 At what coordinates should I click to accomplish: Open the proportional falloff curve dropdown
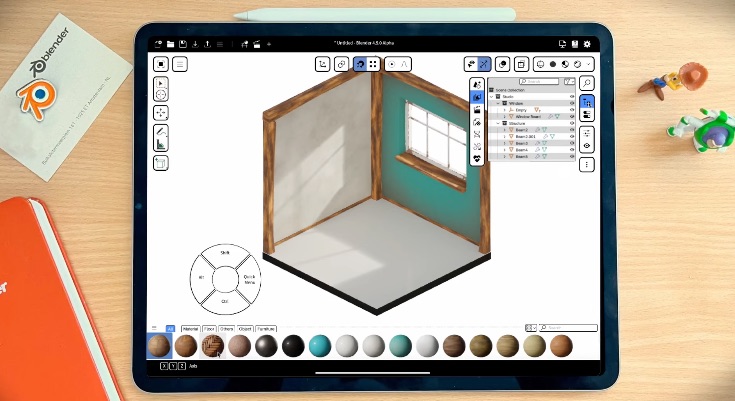click(405, 64)
